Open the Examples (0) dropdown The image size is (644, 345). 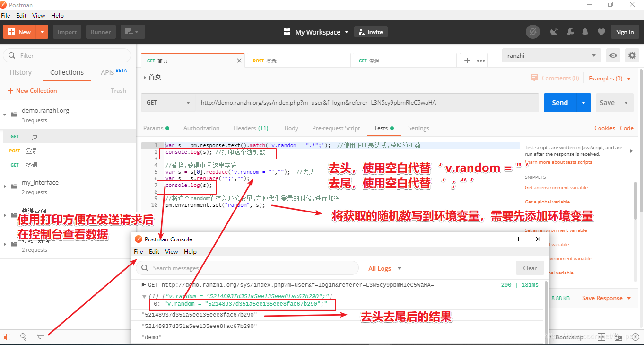(x=609, y=78)
